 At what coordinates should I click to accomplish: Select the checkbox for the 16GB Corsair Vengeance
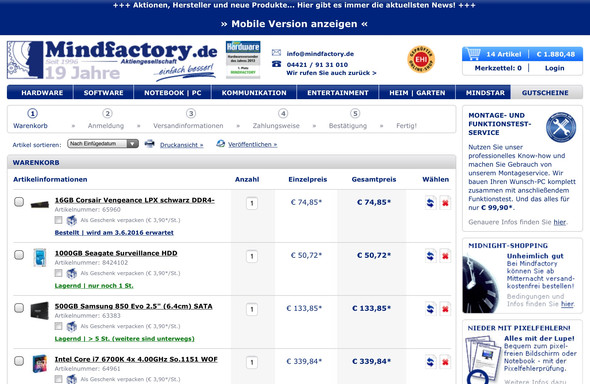(x=19, y=202)
